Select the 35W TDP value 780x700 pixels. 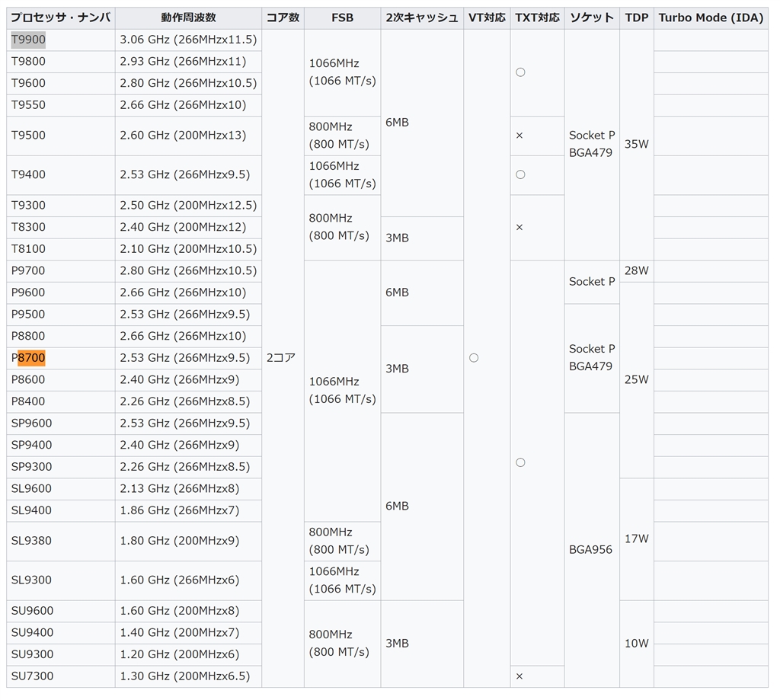(637, 145)
